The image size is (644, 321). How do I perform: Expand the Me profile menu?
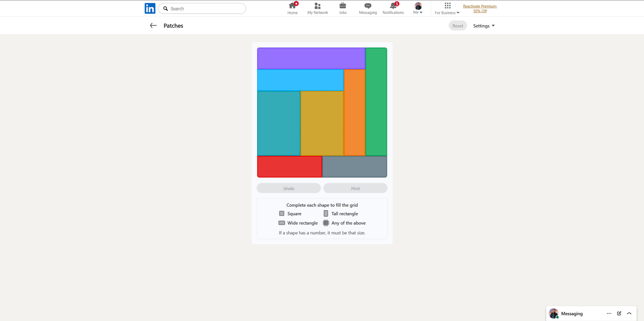pyautogui.click(x=418, y=8)
